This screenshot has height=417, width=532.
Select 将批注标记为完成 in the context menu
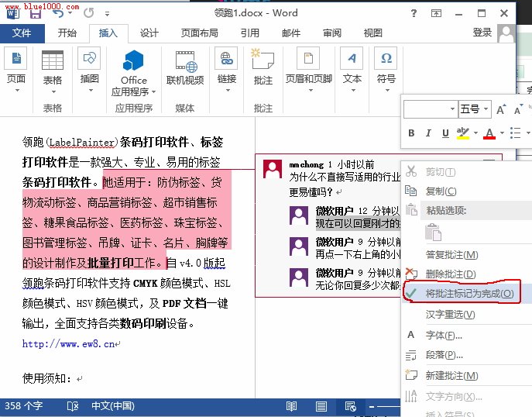pos(469,294)
